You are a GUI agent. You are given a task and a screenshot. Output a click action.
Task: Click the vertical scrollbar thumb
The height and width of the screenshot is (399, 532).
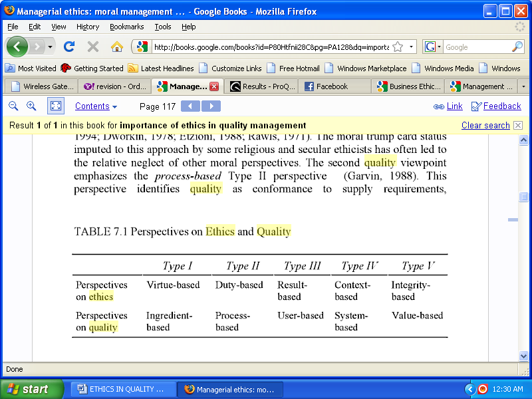pos(523,197)
